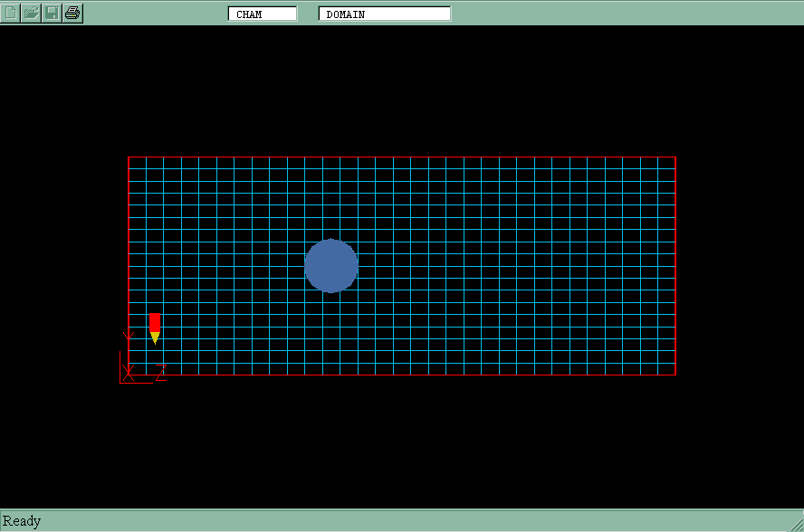804x532 pixels.
Task: Print using the printer icon
Action: click(73, 13)
